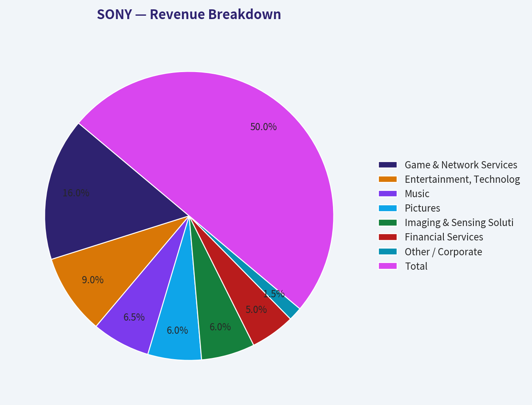Click the 6.5% purple slice label
Screen dimensions: 532x405
pyautogui.click(x=134, y=317)
